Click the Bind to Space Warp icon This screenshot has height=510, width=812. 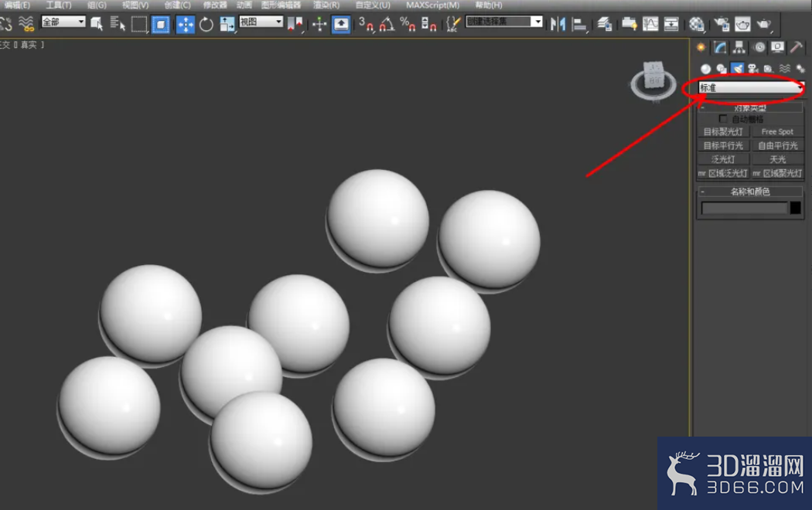point(26,23)
